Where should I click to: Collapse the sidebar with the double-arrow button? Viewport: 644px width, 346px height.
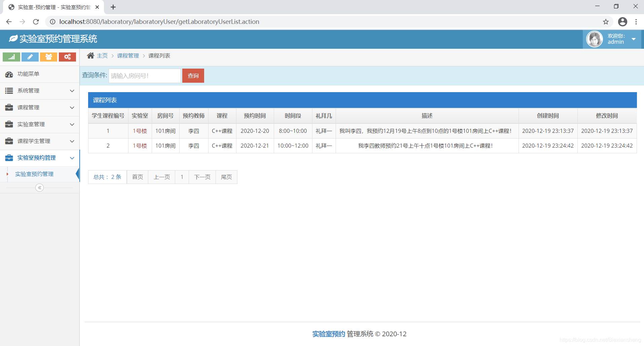[x=40, y=188]
